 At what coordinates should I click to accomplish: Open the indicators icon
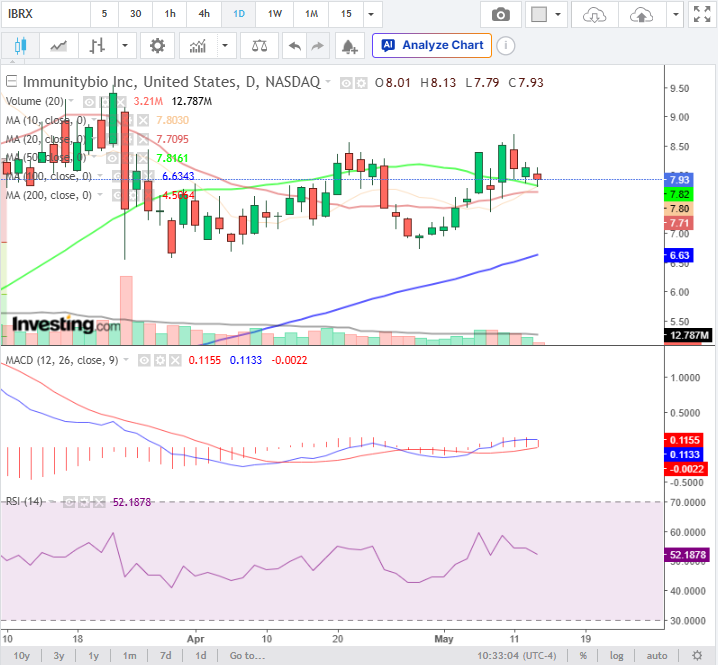pyautogui.click(x=198, y=46)
